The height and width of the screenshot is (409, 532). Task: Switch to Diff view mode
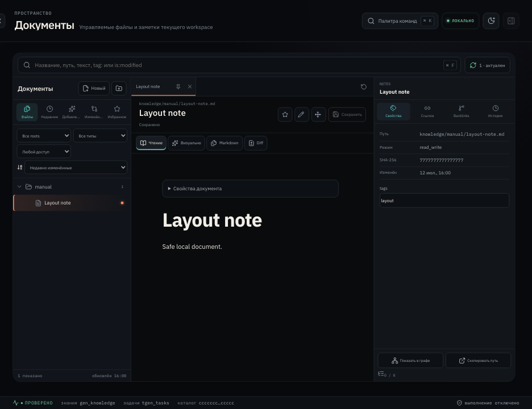256,143
